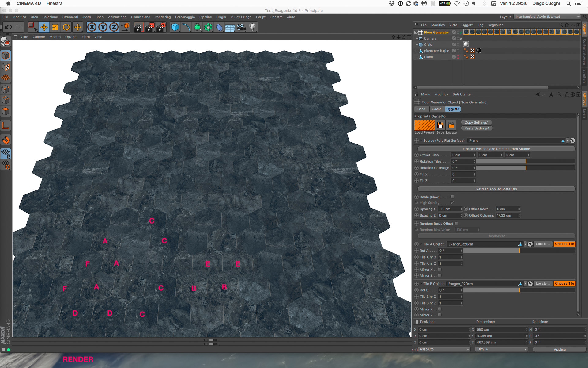Open the Rendering menu
The height and width of the screenshot is (368, 588).
pos(162,17)
